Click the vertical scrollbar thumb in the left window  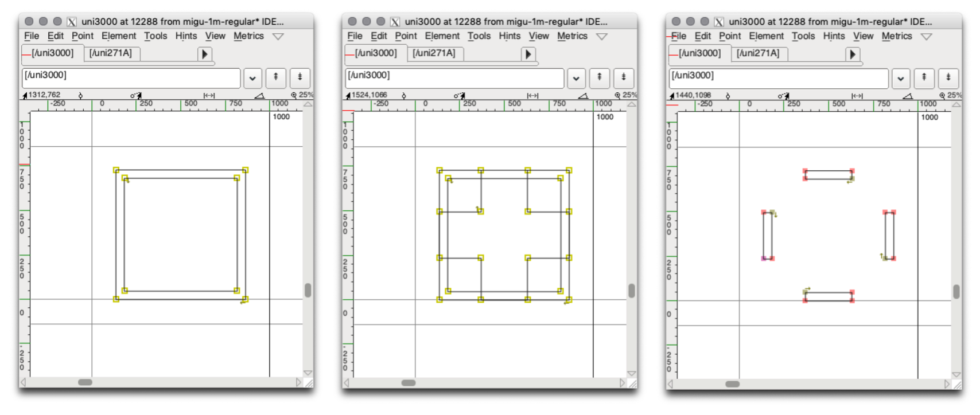point(308,291)
